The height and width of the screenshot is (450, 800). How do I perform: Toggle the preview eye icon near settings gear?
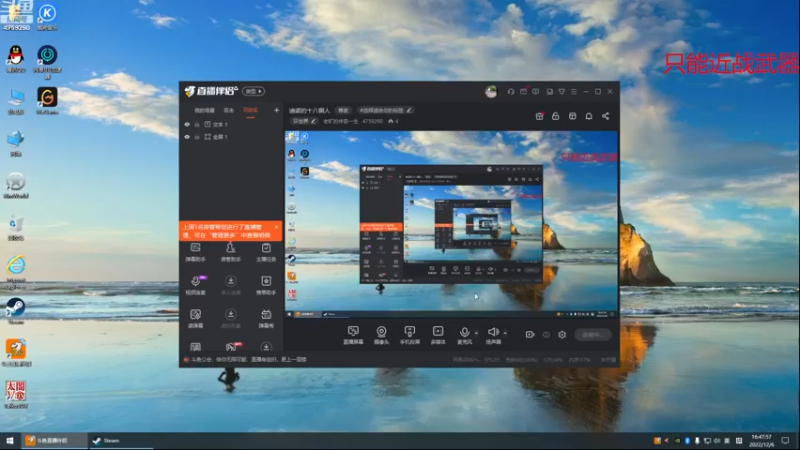(x=546, y=335)
